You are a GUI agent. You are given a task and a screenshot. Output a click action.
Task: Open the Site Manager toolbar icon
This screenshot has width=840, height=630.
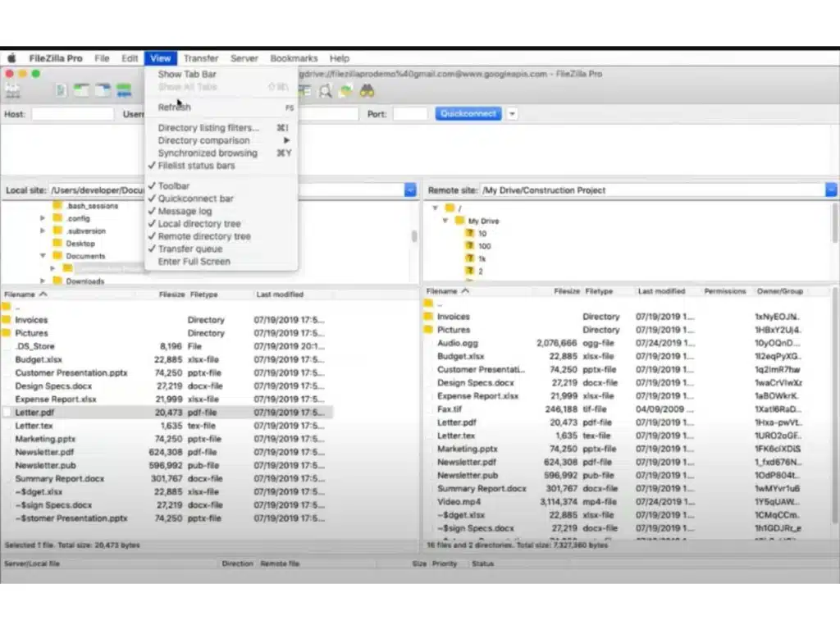click(12, 91)
